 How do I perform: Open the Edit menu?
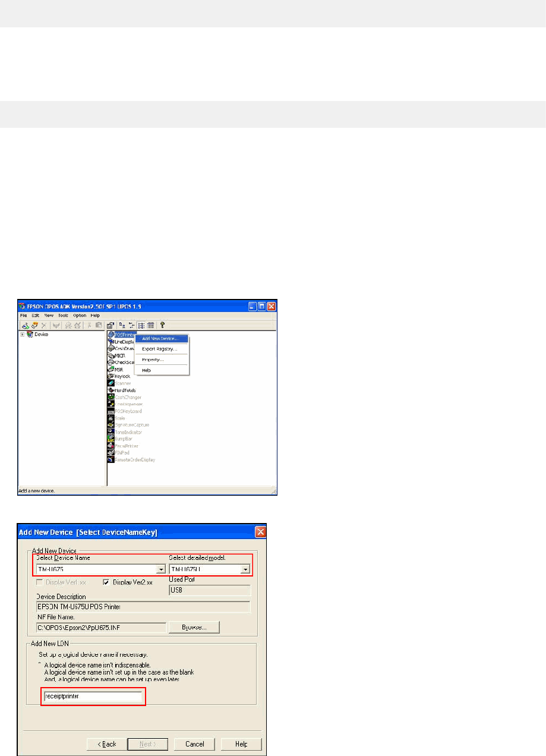(36, 315)
